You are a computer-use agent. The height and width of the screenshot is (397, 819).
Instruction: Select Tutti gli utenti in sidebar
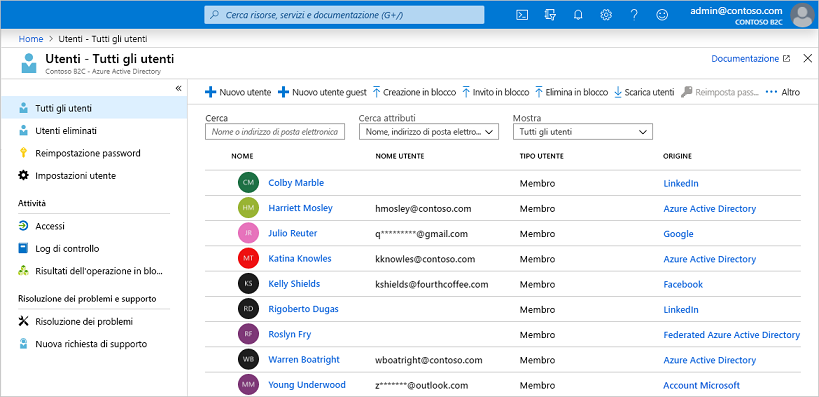pos(93,109)
